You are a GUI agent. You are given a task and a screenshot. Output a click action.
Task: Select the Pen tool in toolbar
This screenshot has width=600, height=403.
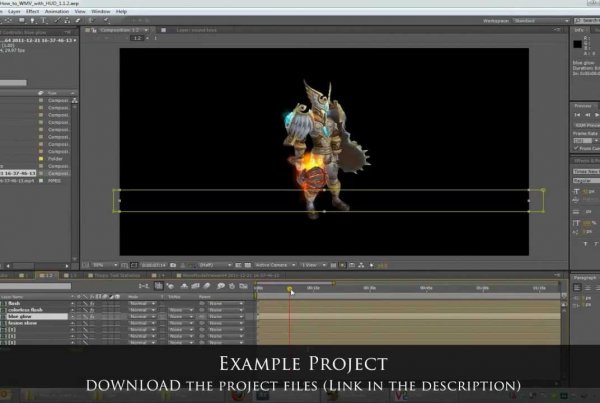tap(33, 21)
